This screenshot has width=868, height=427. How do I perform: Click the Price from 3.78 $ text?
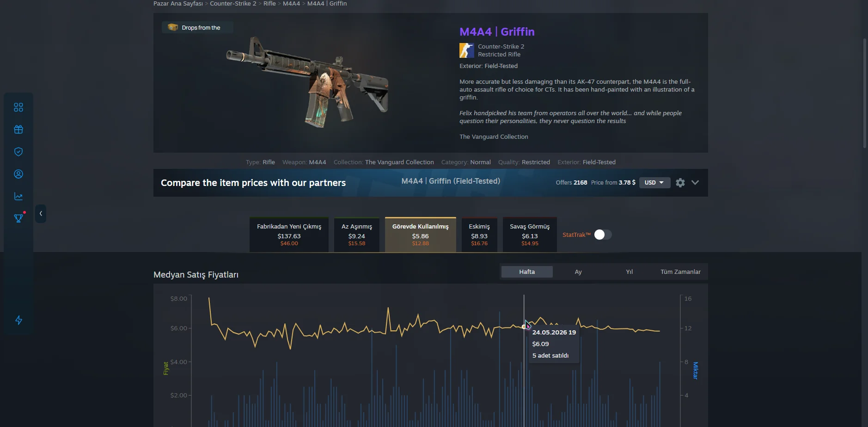[x=613, y=183]
